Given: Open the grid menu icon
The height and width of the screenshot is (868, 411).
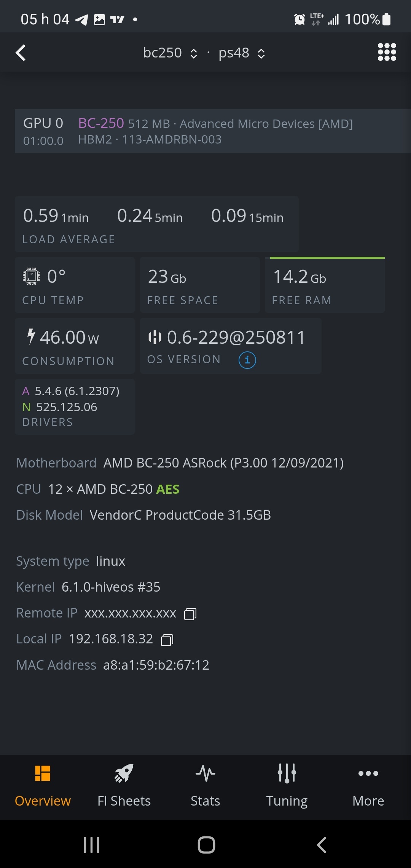Looking at the screenshot, I should (x=387, y=52).
